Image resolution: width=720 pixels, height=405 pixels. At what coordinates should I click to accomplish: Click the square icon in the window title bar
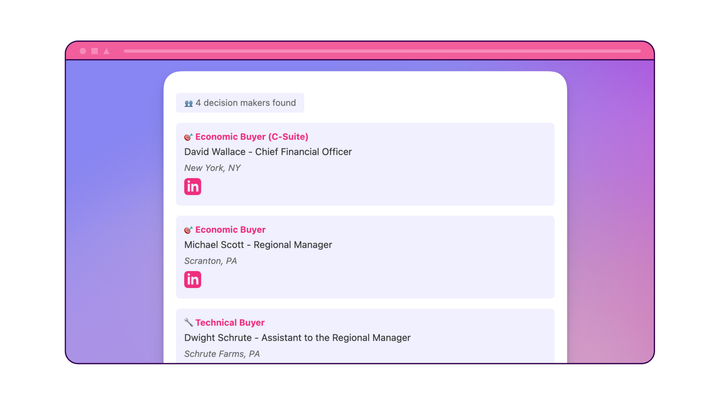click(95, 51)
